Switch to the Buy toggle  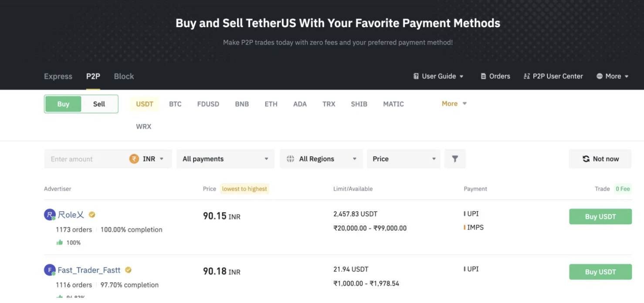click(63, 104)
